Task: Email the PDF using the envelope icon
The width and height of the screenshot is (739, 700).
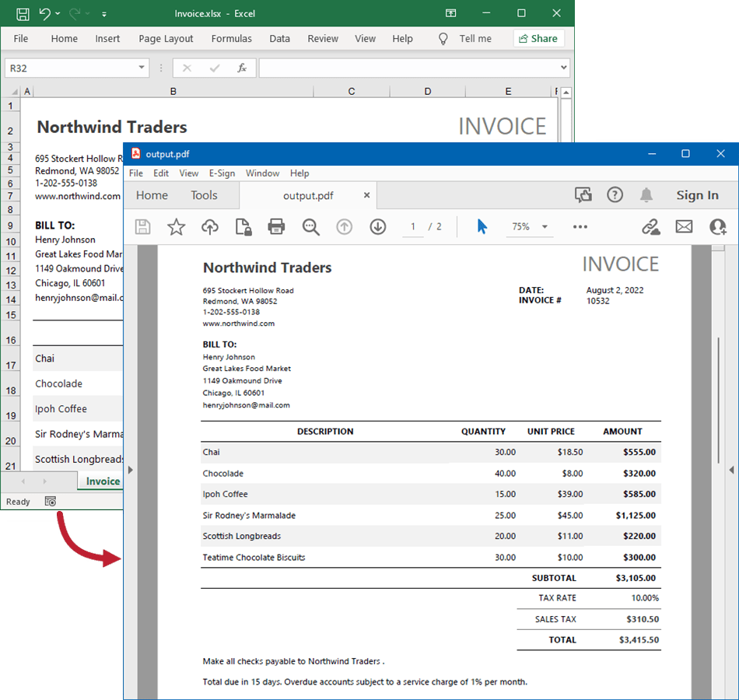Action: click(684, 226)
